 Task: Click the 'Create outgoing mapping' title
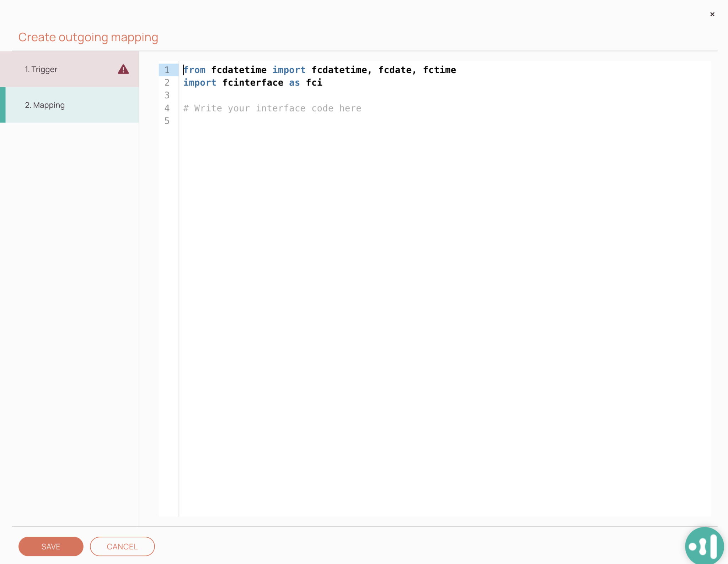click(88, 37)
